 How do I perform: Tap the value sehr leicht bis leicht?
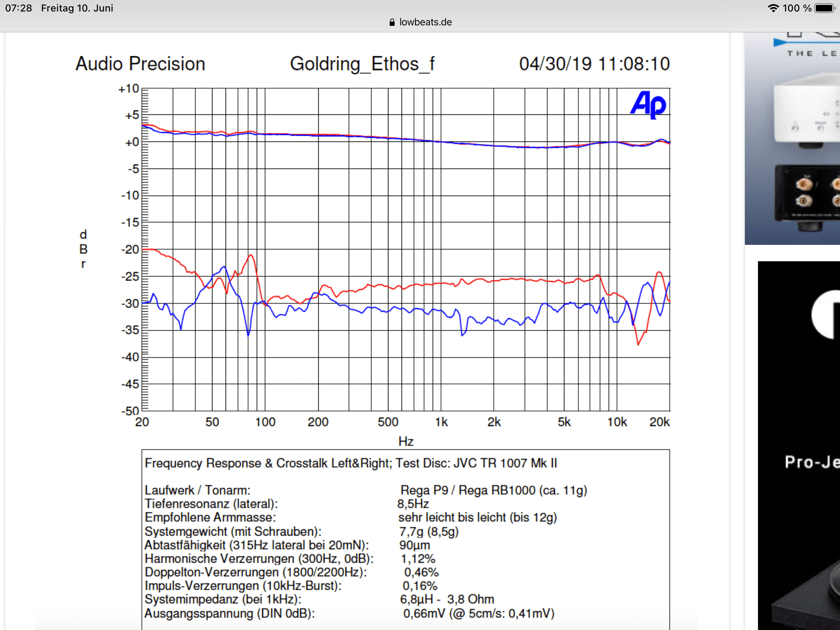coord(477,518)
